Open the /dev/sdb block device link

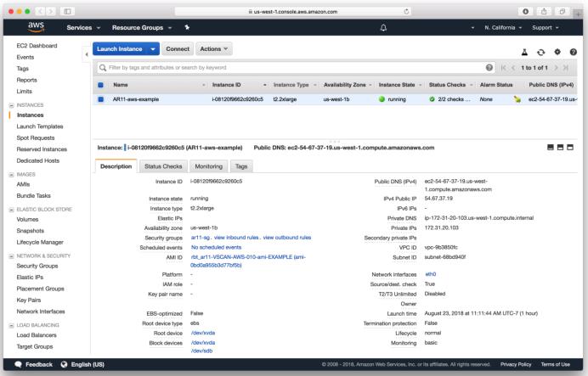(201, 351)
